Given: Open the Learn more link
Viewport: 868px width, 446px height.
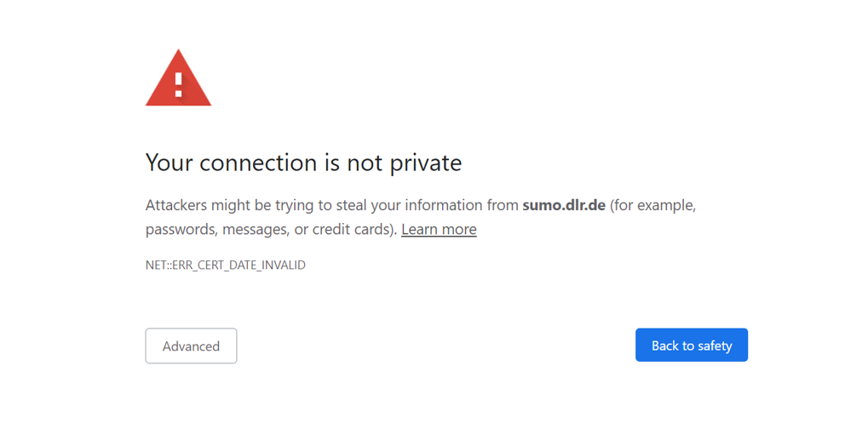Looking at the screenshot, I should (439, 230).
